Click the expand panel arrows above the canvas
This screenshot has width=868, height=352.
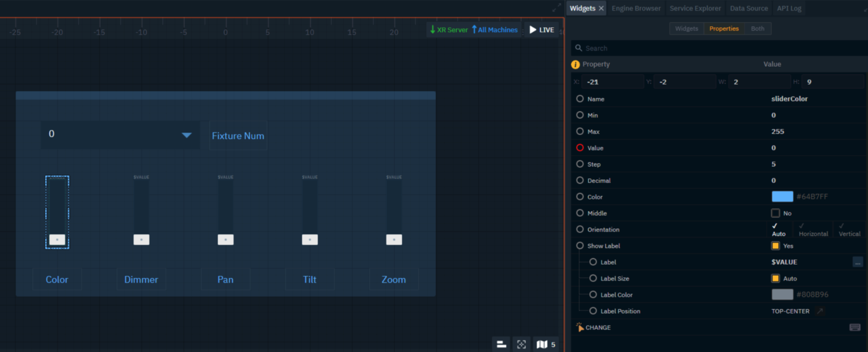point(556,8)
